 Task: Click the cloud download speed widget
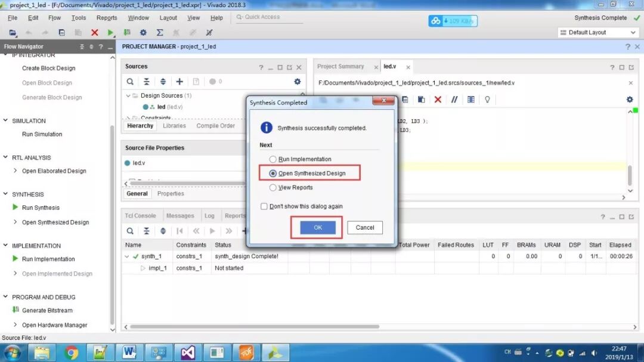(453, 20)
